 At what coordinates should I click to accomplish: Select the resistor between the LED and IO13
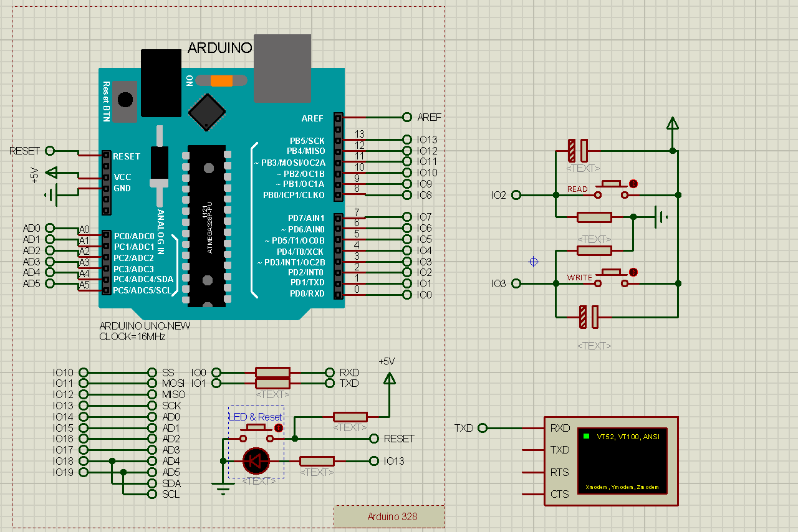317,461
